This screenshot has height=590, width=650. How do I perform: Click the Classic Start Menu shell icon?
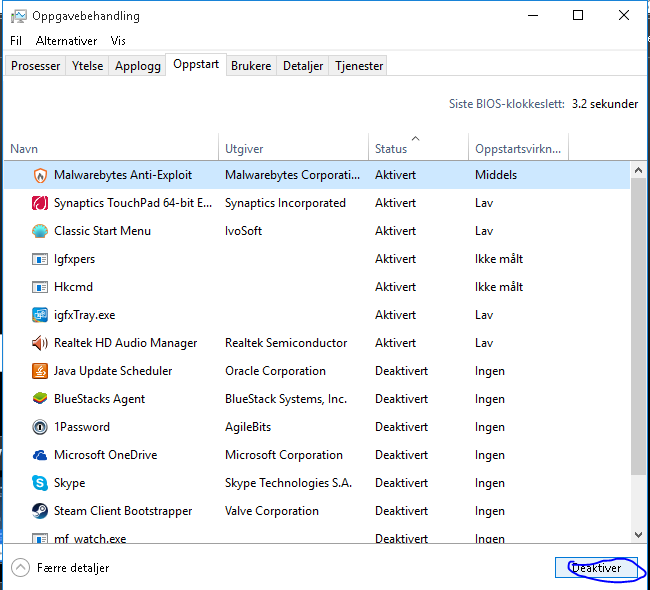tap(40, 231)
